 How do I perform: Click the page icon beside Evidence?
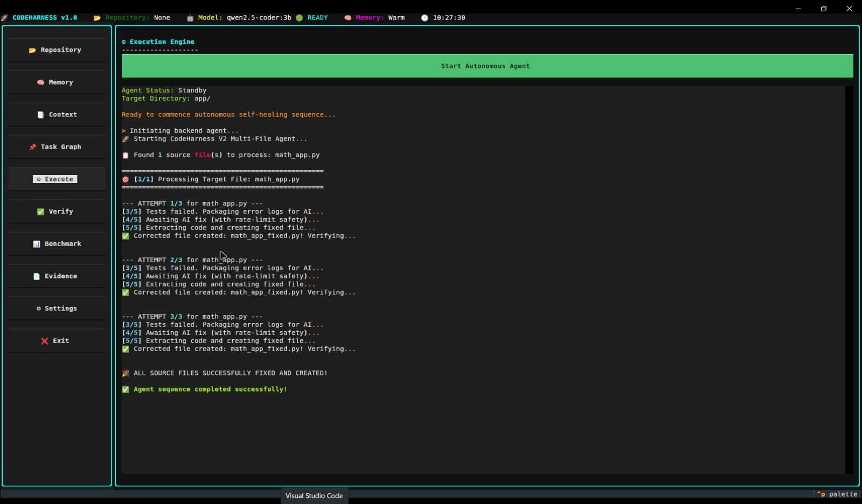pyautogui.click(x=37, y=276)
